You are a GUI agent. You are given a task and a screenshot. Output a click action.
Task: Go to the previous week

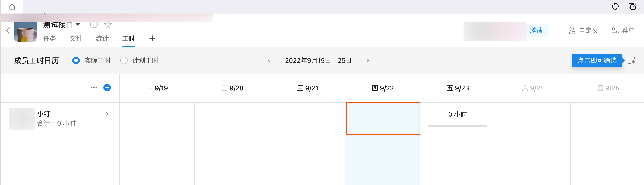tap(269, 61)
